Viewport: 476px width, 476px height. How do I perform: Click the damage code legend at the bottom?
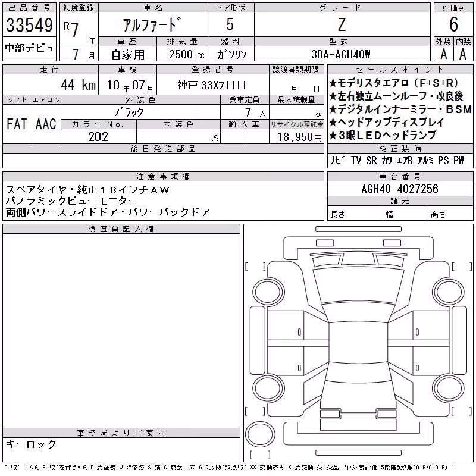click(x=229, y=468)
